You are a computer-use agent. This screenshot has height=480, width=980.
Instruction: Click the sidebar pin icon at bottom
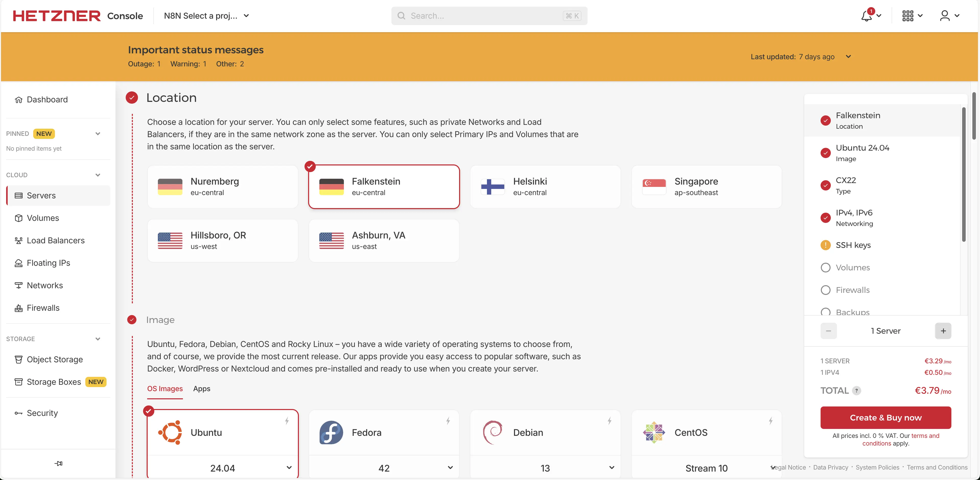[58, 463]
